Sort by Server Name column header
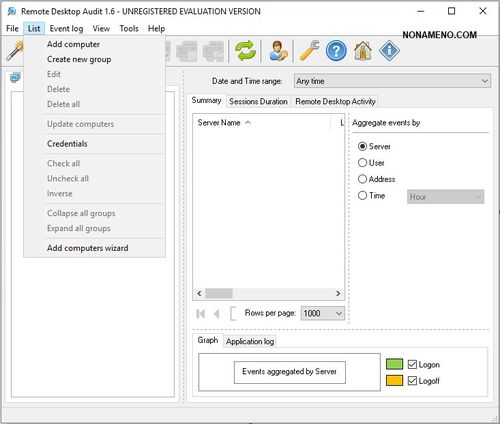Screen dimensions: 500x424 pos(262,123)
